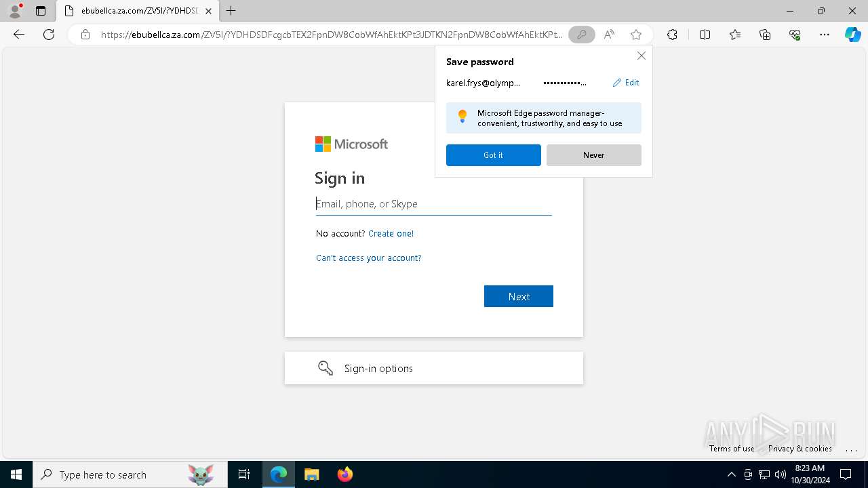The image size is (868, 488).
Task: Open Favorites list icon
Action: [x=735, y=35]
